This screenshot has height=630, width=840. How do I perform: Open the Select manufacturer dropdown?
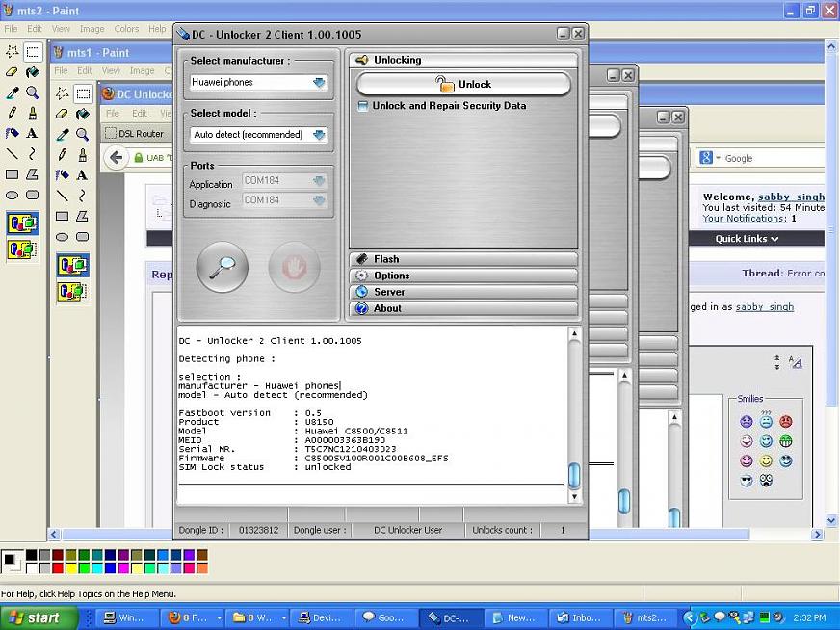pos(319,83)
